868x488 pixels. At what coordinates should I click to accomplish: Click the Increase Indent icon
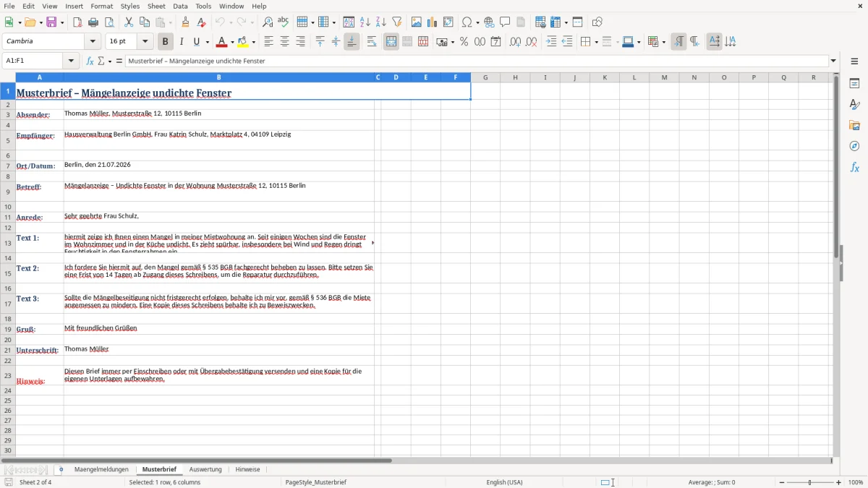(551, 42)
